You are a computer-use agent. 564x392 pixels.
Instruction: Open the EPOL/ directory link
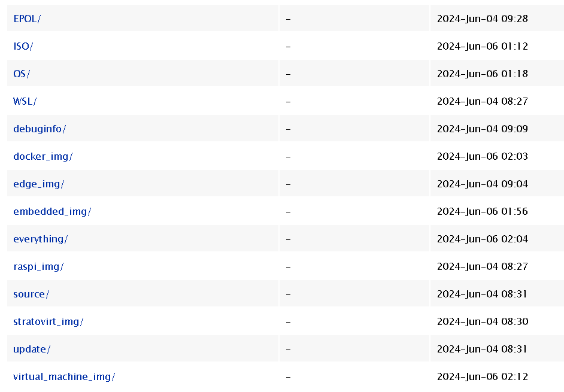click(27, 19)
